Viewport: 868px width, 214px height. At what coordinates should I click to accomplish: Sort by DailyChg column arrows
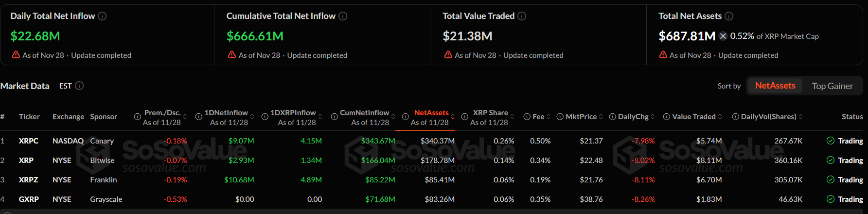click(653, 117)
